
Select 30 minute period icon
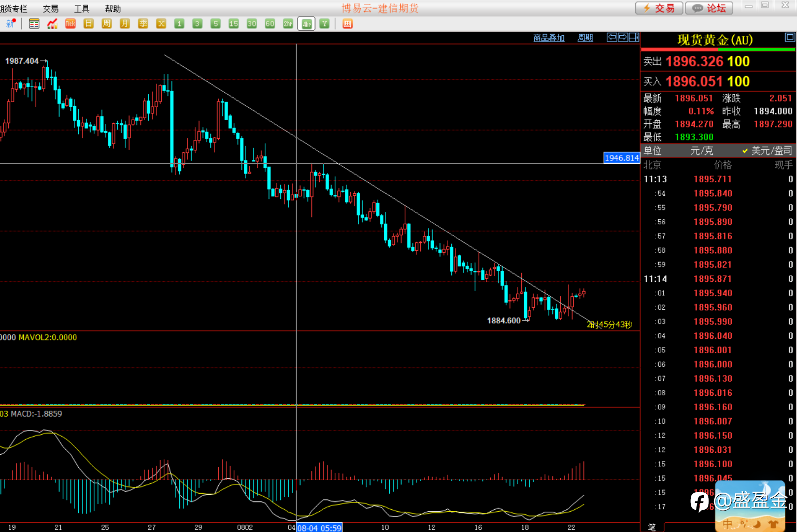(x=252, y=24)
